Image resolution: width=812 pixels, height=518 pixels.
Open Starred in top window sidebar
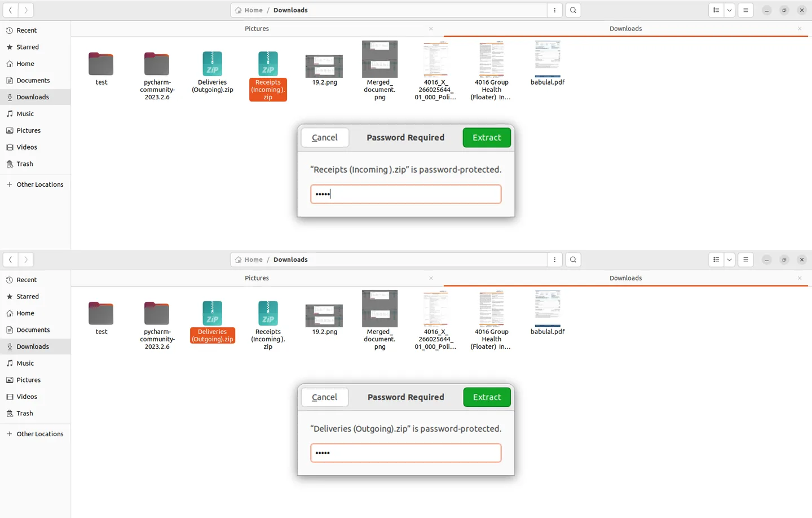[x=35, y=47]
